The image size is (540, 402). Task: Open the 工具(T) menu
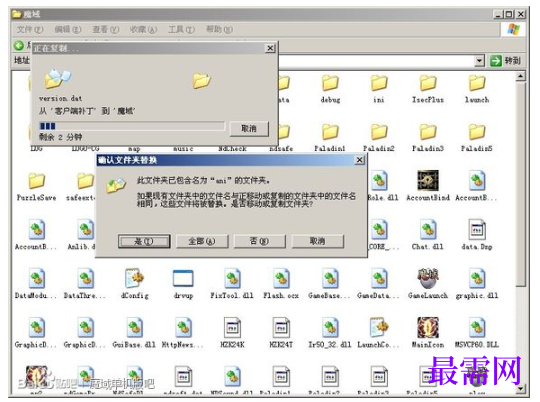click(181, 30)
